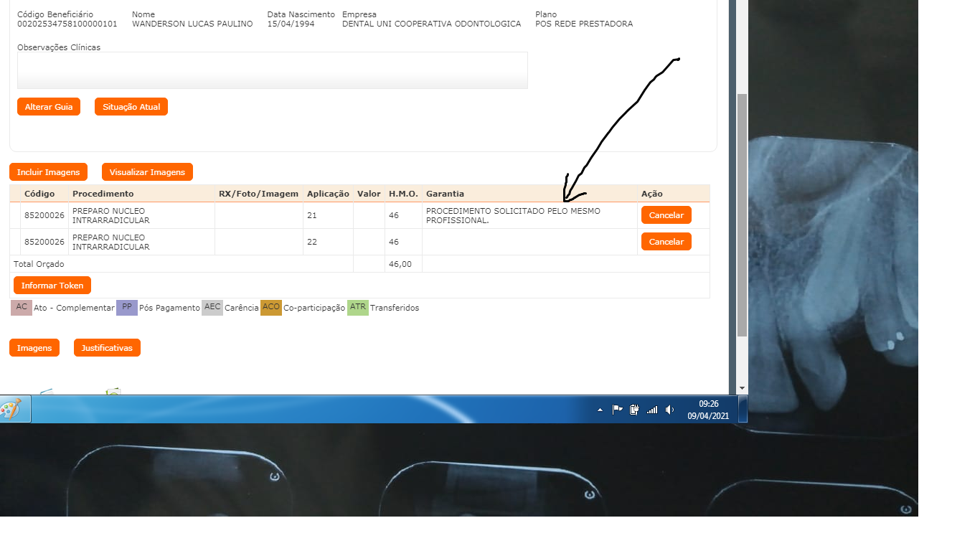Screen dimensions: 980x551
Task: Open the Justificativas section
Action: 107,348
